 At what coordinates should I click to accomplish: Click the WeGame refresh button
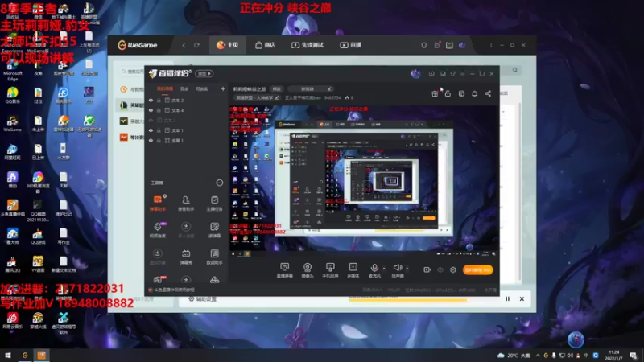(196, 45)
